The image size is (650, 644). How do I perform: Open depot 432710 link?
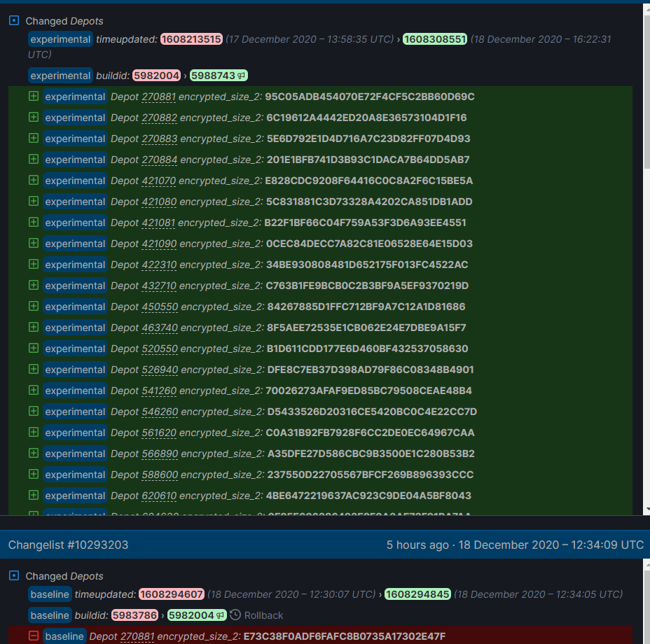click(158, 286)
